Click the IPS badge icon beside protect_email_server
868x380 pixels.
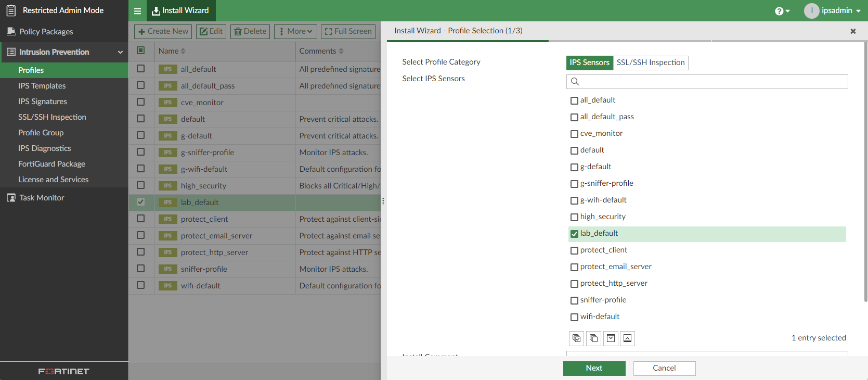[167, 236]
